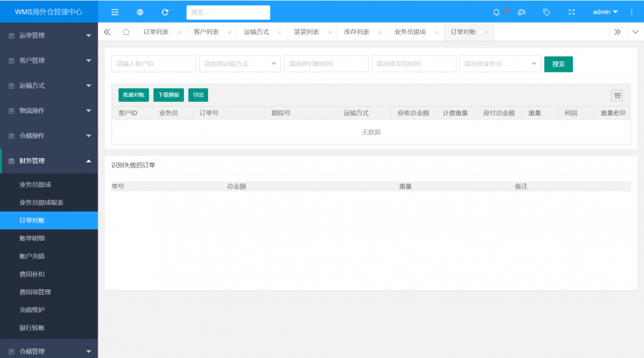The width and height of the screenshot is (644, 358).
Task: Open 费用补扣 in the sidebar
Action: 49,274
